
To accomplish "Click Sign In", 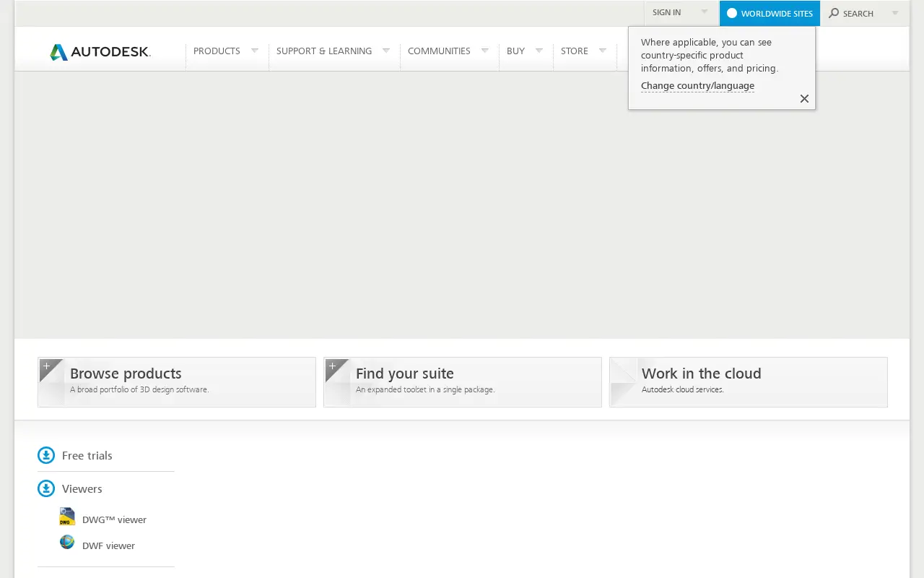I will [666, 12].
